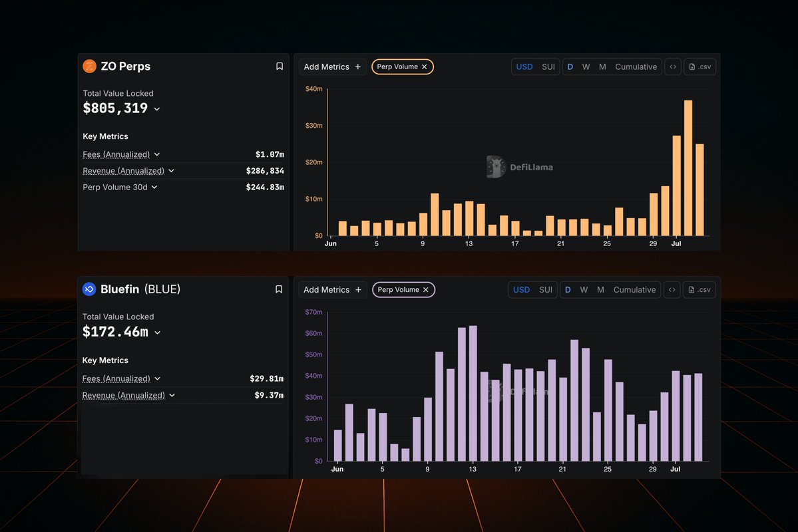
Task: Click the Bluefin blue logo
Action: point(89,289)
